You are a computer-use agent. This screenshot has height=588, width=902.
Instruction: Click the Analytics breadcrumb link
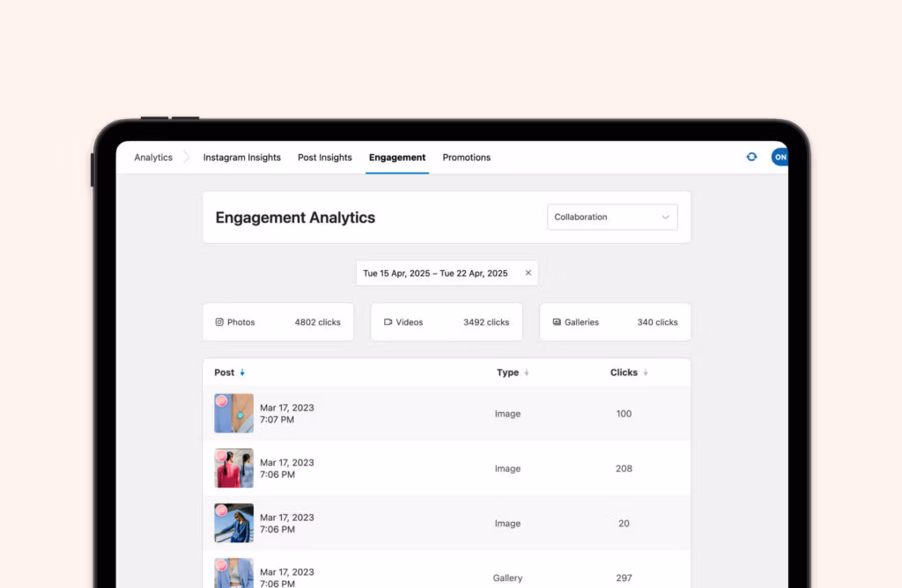click(x=152, y=157)
